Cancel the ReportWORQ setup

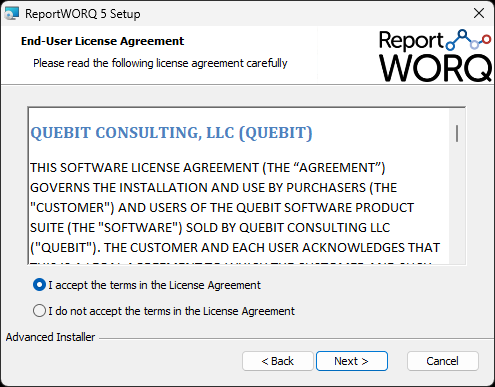click(443, 361)
